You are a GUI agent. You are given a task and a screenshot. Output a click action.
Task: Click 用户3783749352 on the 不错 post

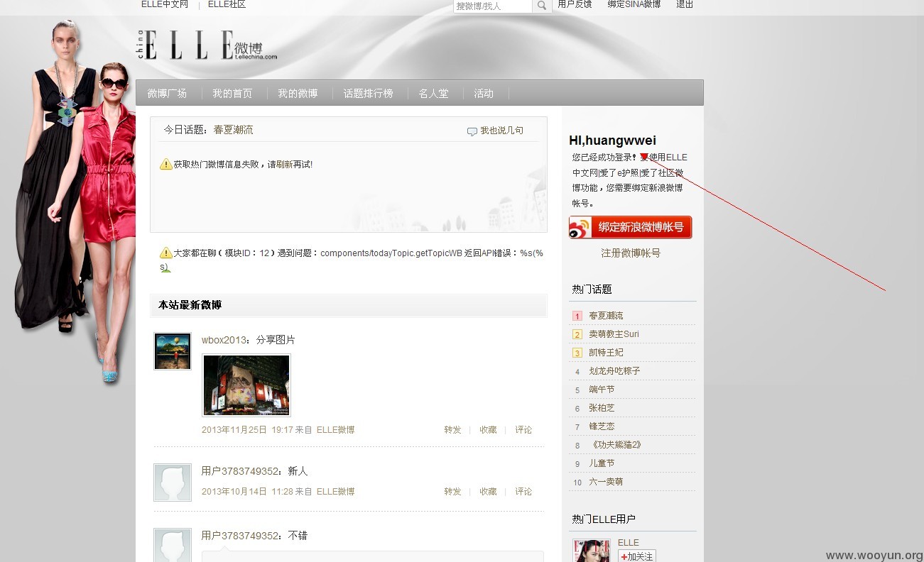[x=240, y=536]
